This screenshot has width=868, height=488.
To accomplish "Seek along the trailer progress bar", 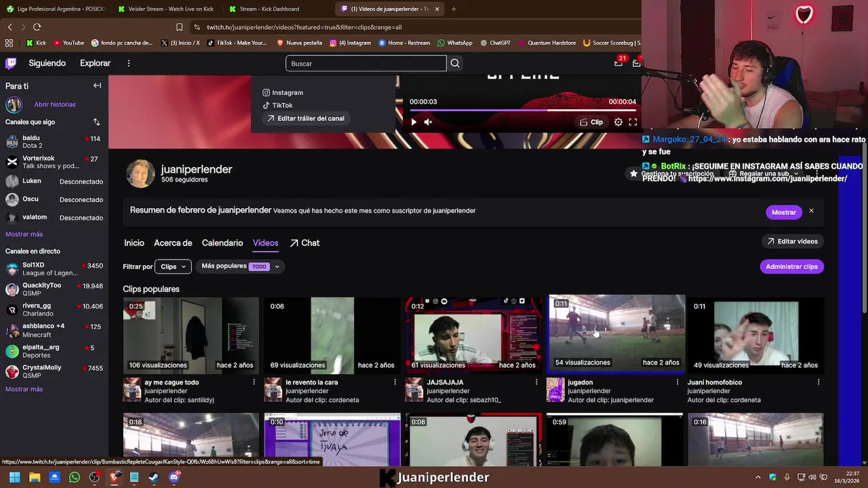I will (x=523, y=110).
